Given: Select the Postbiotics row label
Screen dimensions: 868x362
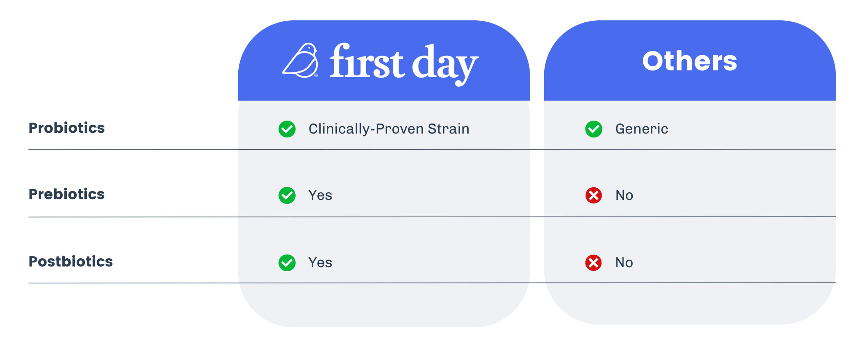Looking at the screenshot, I should click(x=71, y=261).
